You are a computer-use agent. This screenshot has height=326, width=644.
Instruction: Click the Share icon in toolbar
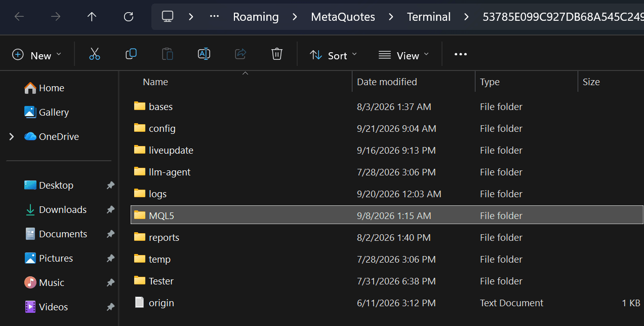click(x=240, y=54)
